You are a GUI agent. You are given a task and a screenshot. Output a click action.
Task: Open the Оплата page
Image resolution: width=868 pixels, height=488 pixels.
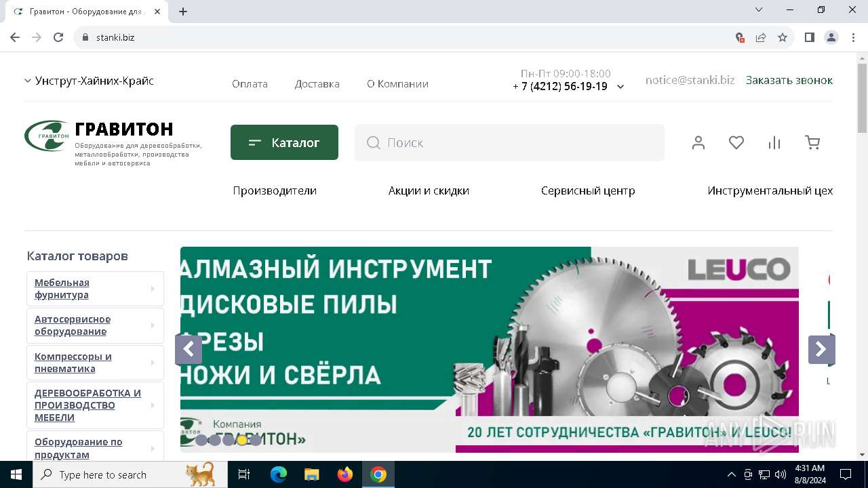[250, 84]
